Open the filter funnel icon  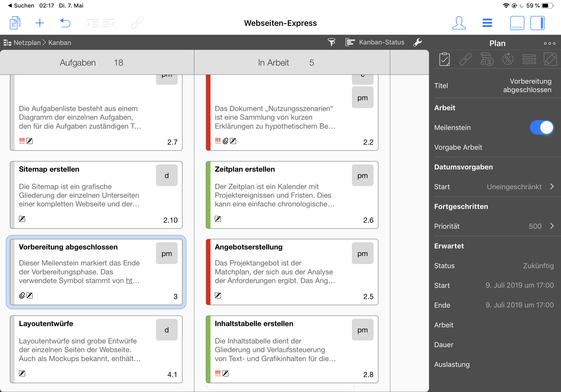point(331,42)
